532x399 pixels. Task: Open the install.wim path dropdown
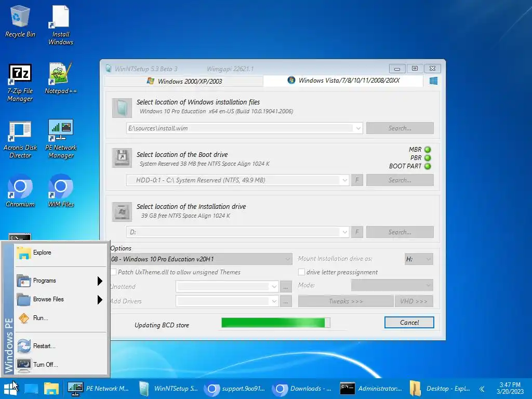tap(358, 128)
